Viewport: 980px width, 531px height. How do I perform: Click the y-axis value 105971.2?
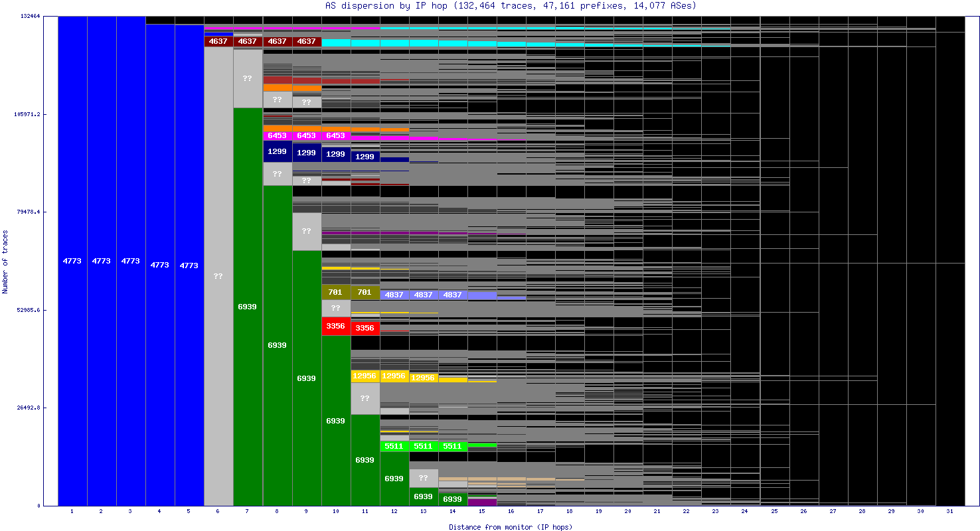(x=27, y=114)
